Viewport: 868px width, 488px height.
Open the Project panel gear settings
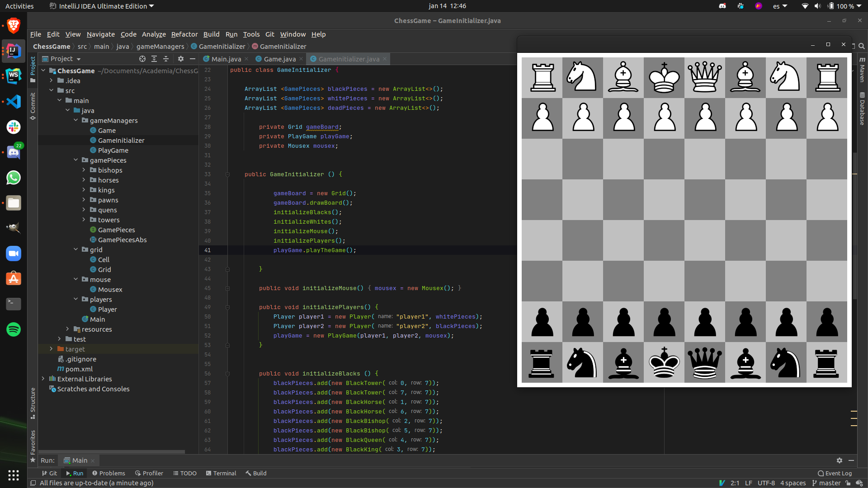coord(181,59)
